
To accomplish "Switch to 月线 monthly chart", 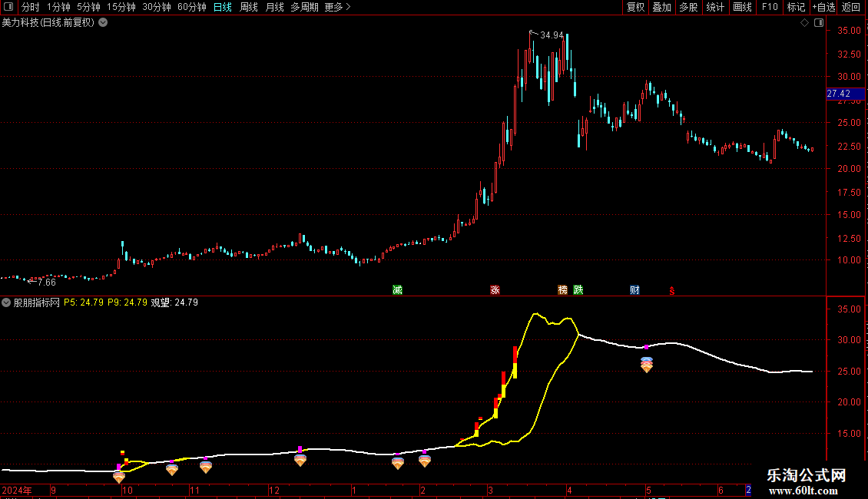I will pyautogui.click(x=274, y=7).
